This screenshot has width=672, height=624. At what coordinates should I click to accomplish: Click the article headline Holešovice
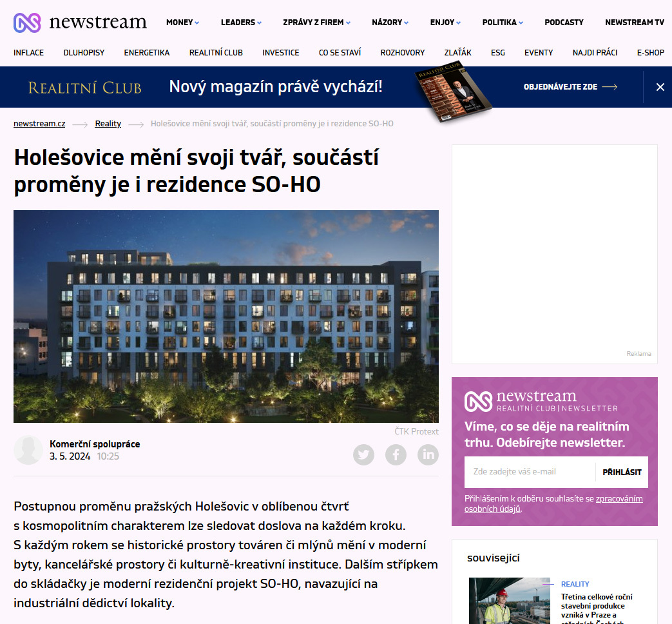(197, 171)
